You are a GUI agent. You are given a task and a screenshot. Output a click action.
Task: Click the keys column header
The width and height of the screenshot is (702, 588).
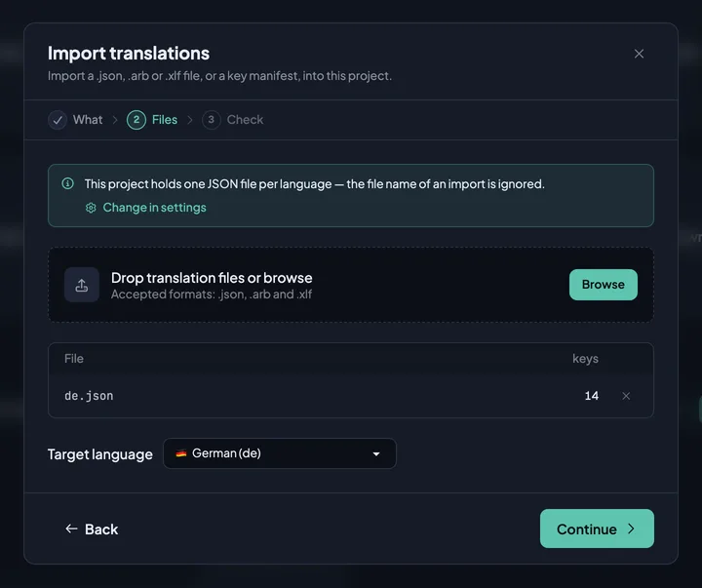coord(585,359)
